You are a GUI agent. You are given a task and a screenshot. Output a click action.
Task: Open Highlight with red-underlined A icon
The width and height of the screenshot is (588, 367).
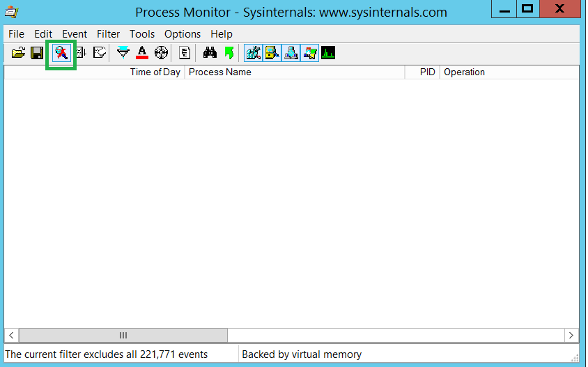142,53
